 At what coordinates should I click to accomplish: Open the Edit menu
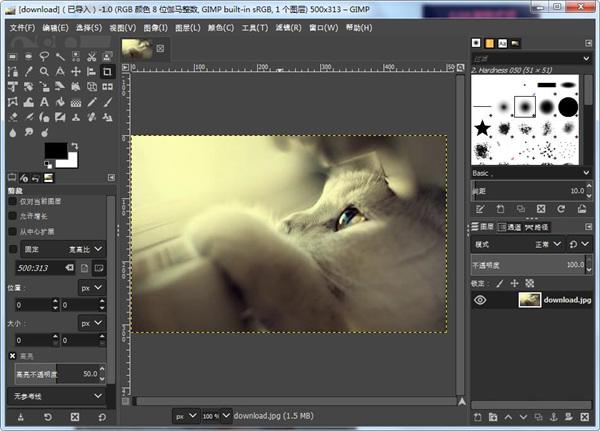click(55, 28)
